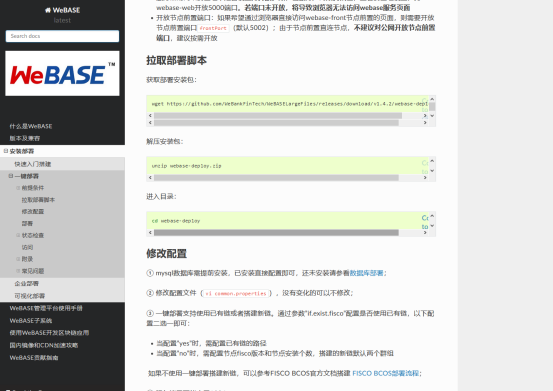Click the wget github download command text

click(x=290, y=104)
